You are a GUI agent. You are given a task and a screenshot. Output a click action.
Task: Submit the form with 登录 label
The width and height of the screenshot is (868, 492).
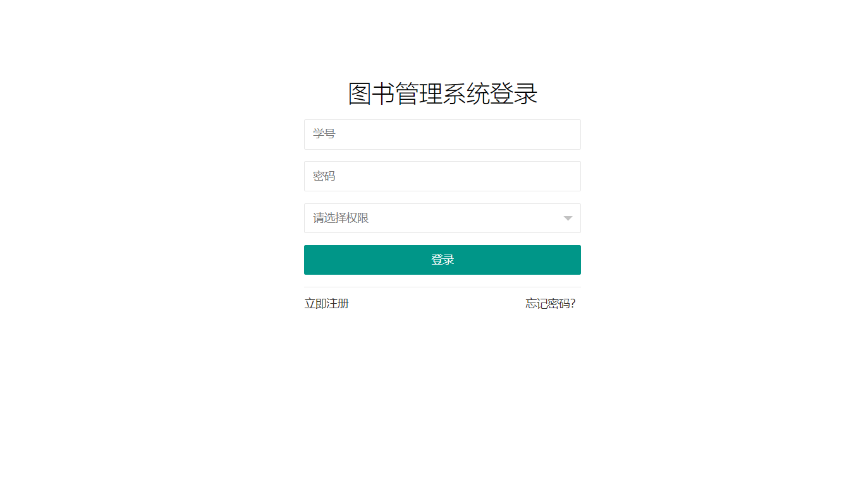pyautogui.click(x=443, y=260)
